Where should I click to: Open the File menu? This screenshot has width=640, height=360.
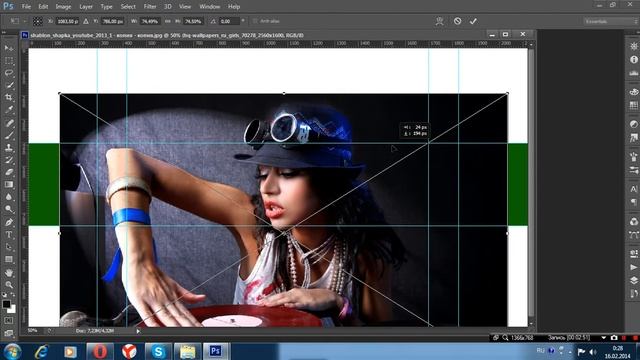coord(26,7)
